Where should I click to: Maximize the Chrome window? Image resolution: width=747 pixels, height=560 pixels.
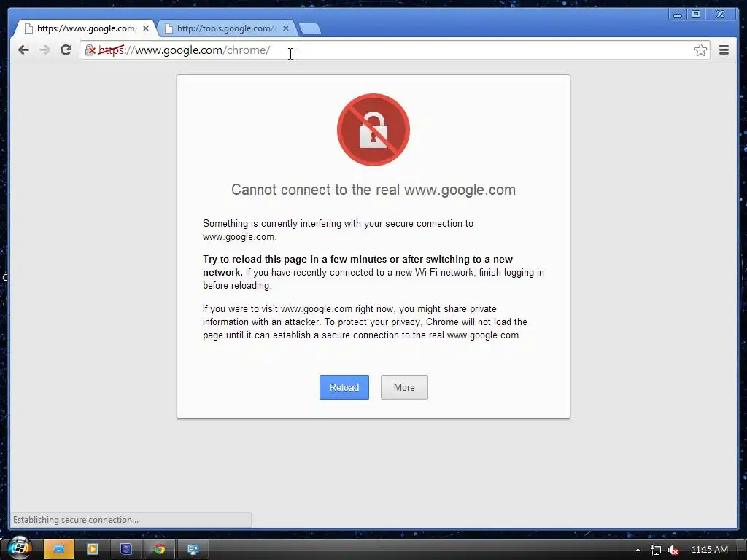pos(695,15)
